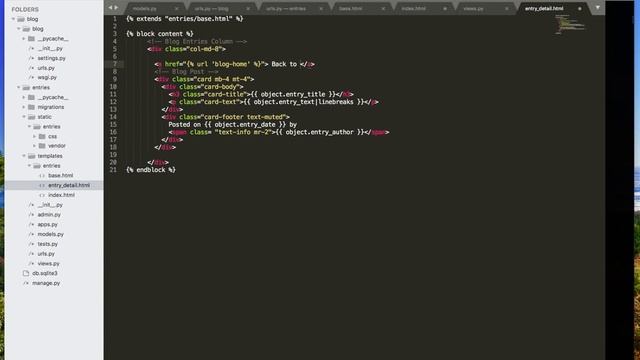Collapse the root blog folder
Screen dimensions: 640x360
tap(13, 19)
